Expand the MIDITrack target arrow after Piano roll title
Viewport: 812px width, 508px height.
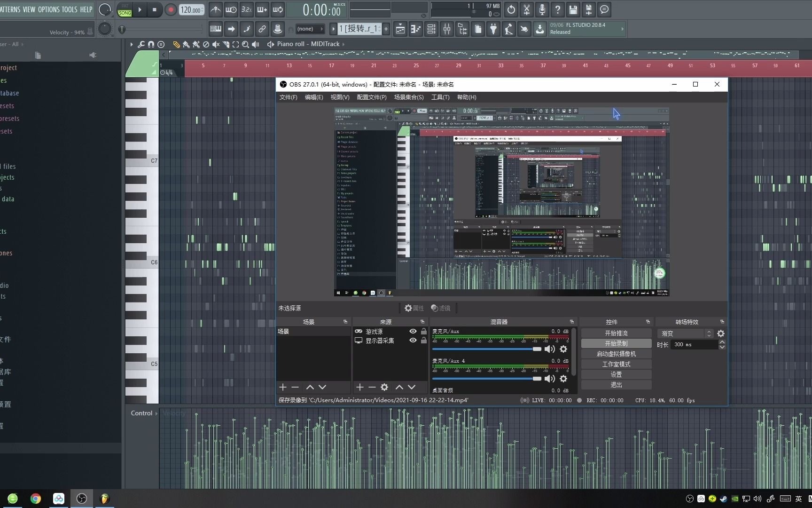(344, 44)
